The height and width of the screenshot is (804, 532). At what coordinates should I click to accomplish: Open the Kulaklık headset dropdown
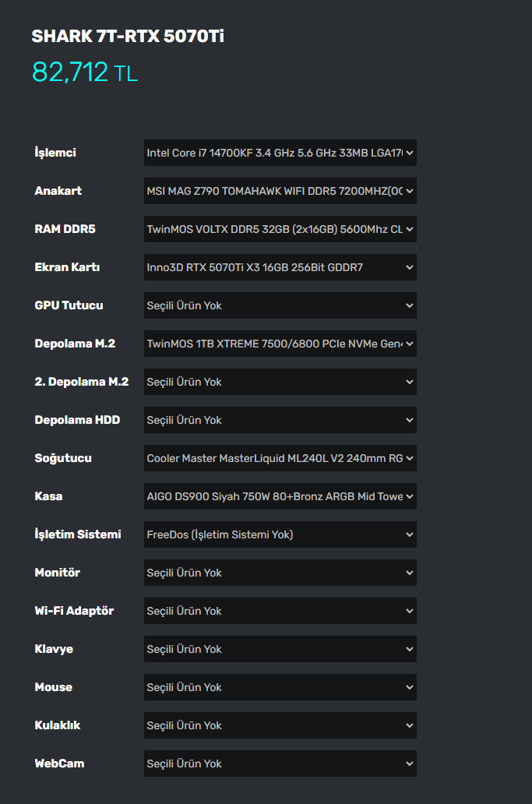coord(280,725)
